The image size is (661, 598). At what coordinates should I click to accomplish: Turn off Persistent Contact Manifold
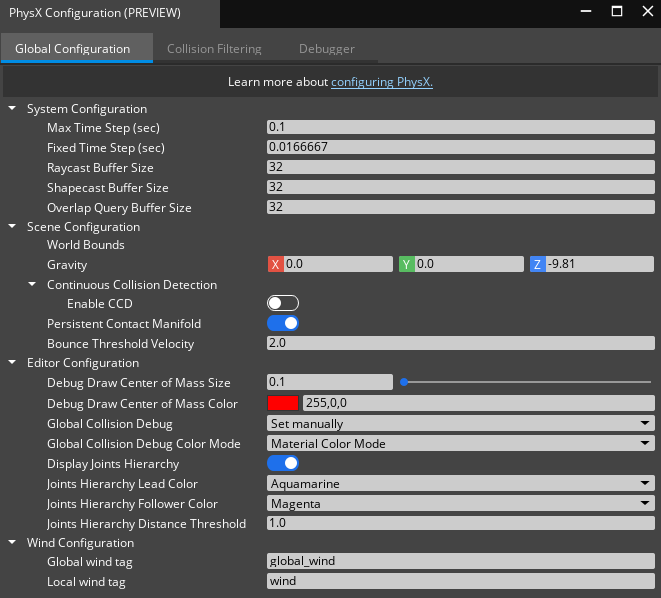tap(283, 323)
